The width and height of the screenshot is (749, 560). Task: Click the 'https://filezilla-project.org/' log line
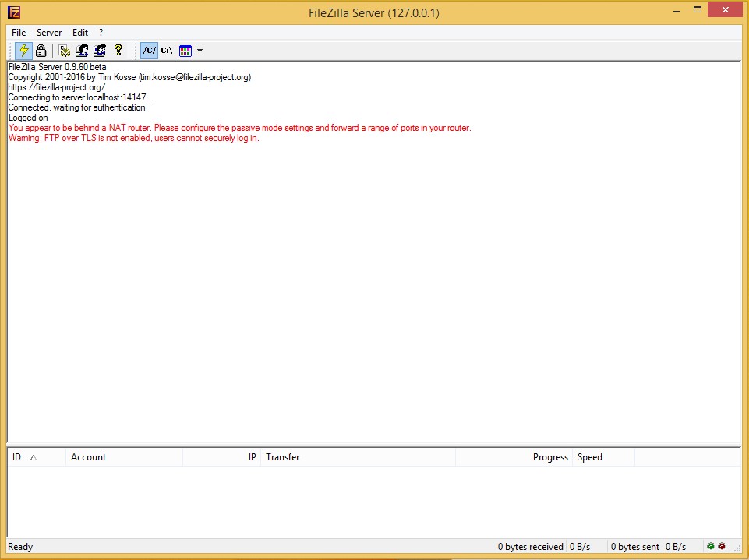tap(57, 87)
